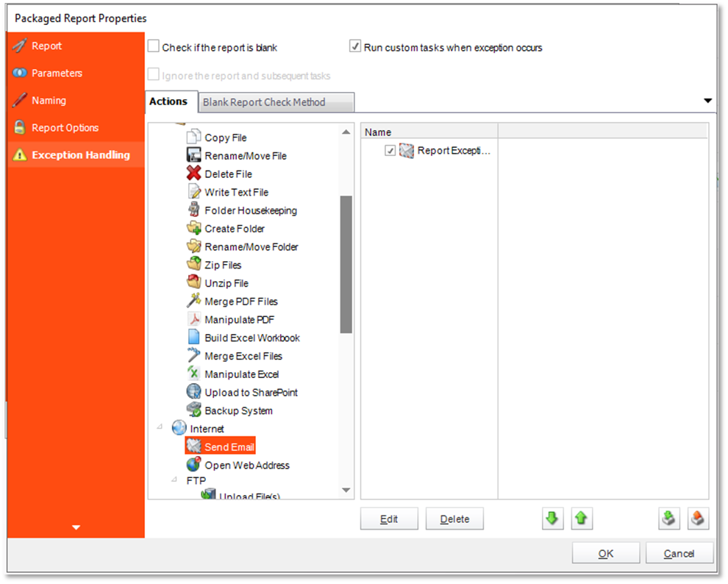Click the import tasks icon with green arrow

pyautogui.click(x=669, y=519)
